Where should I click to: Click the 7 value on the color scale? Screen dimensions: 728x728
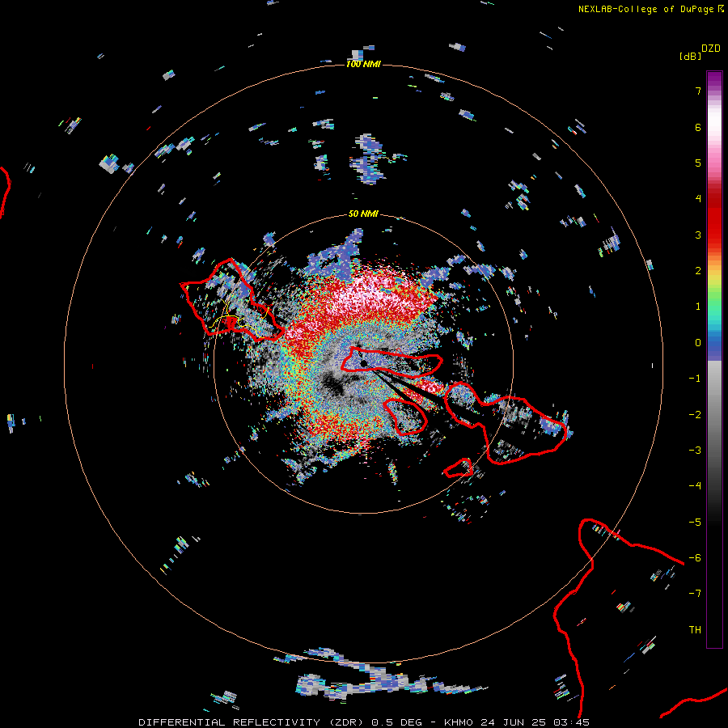point(698,91)
